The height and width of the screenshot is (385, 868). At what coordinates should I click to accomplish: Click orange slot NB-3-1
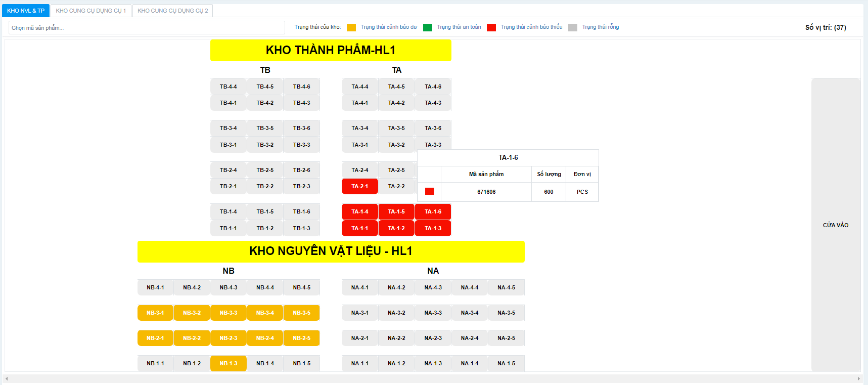(x=155, y=313)
